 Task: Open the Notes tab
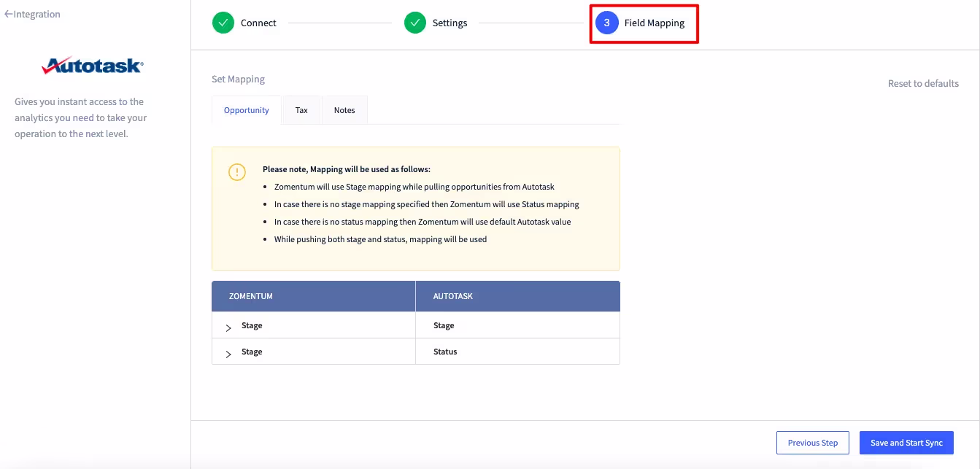[344, 110]
